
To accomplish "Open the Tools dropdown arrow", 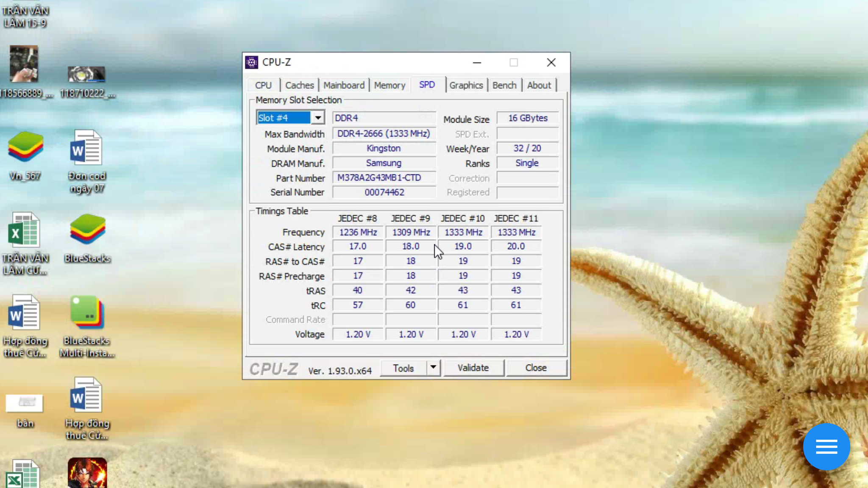I will (x=433, y=368).
